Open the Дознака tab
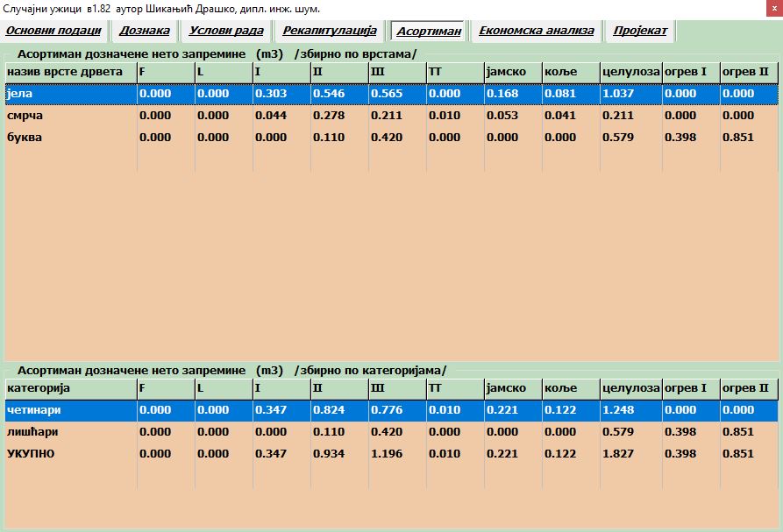The width and height of the screenshot is (783, 532). (145, 31)
